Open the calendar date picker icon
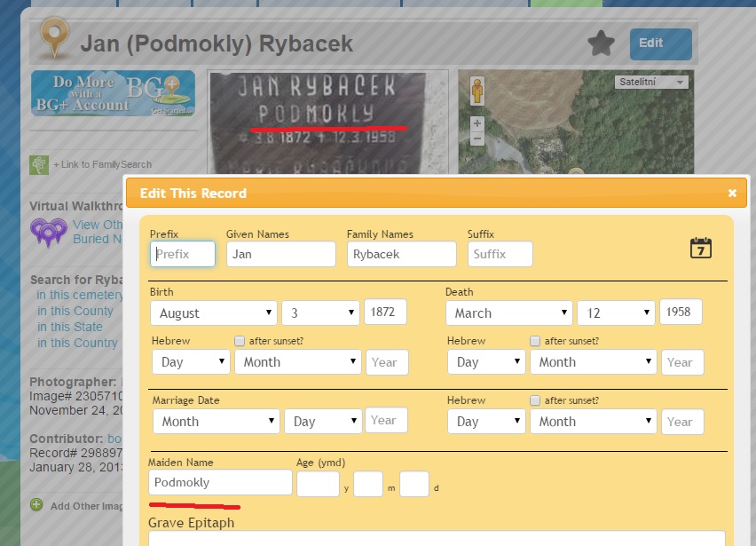This screenshot has width=756, height=546. [701, 248]
